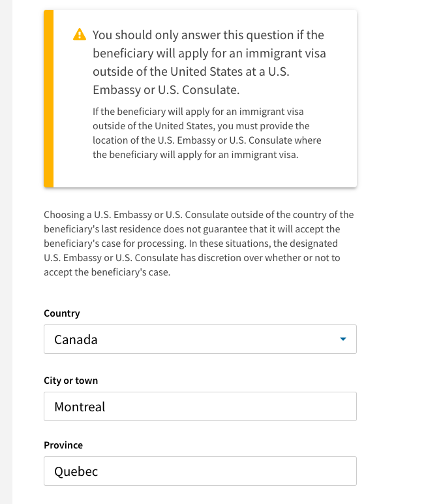Click the line 'the beneficiary will apply for an immigrant visa.'

coord(195,155)
